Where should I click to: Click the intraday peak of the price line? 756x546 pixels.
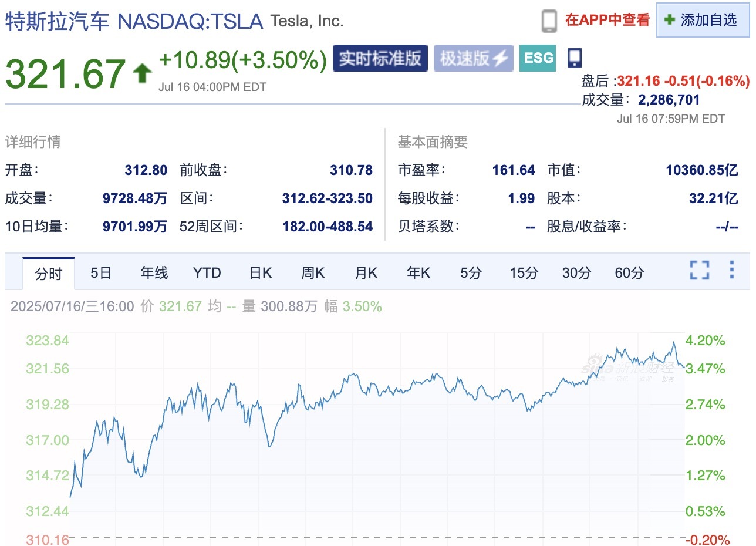coord(674,343)
